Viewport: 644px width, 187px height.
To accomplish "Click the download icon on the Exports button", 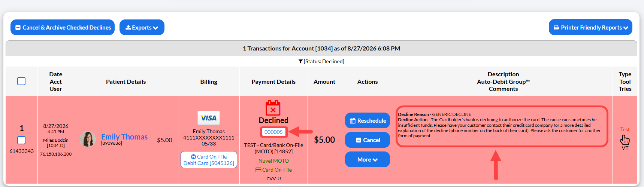I will tap(128, 27).
